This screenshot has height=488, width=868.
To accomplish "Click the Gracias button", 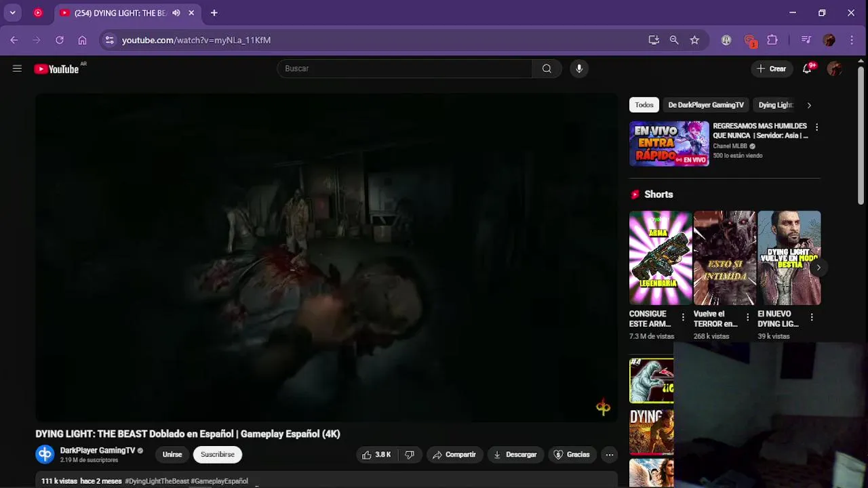I will pos(572,455).
